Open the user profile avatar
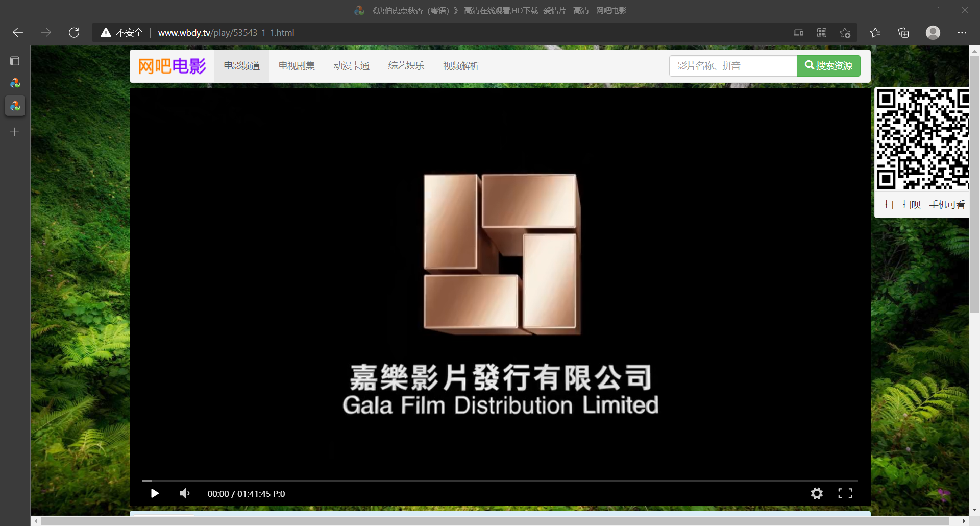The height and width of the screenshot is (526, 980). pyautogui.click(x=933, y=33)
